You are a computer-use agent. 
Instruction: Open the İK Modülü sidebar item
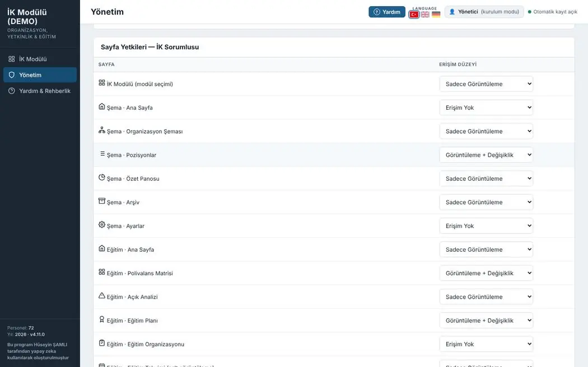pos(40,59)
